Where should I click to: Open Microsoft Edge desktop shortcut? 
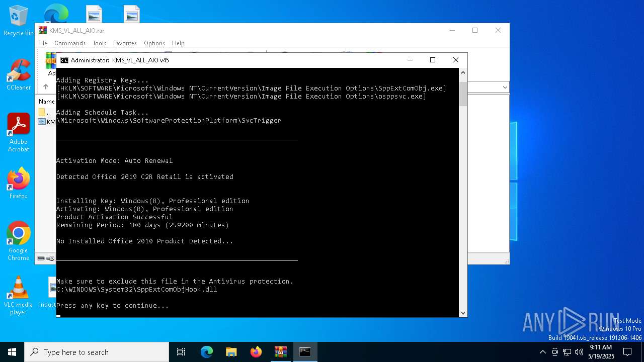coord(56,14)
